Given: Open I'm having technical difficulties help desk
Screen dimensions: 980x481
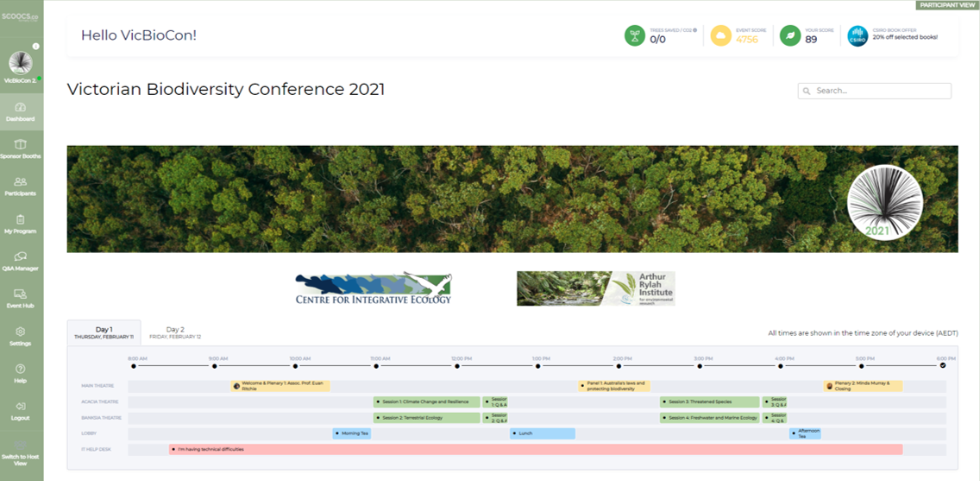Looking at the screenshot, I should [536, 449].
